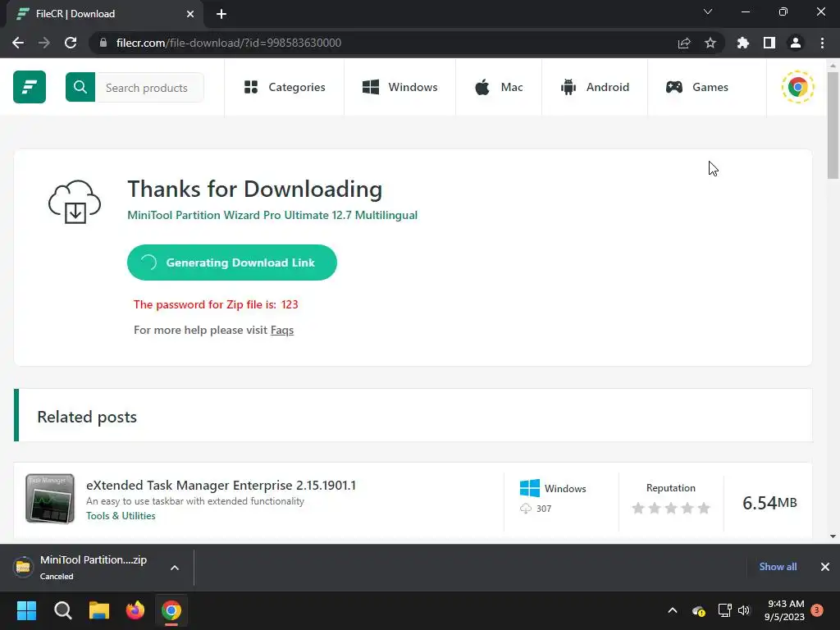Click Show all downloads
The image size is (840, 630).
click(778, 567)
